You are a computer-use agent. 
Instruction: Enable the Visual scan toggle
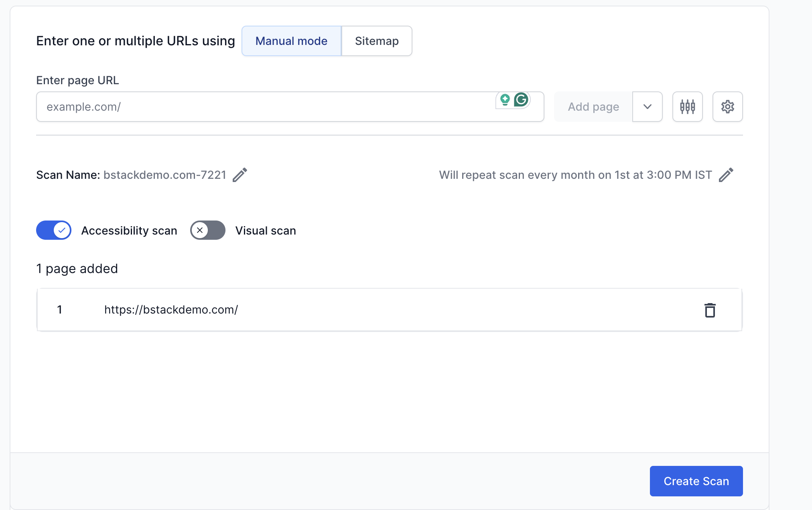(x=208, y=231)
